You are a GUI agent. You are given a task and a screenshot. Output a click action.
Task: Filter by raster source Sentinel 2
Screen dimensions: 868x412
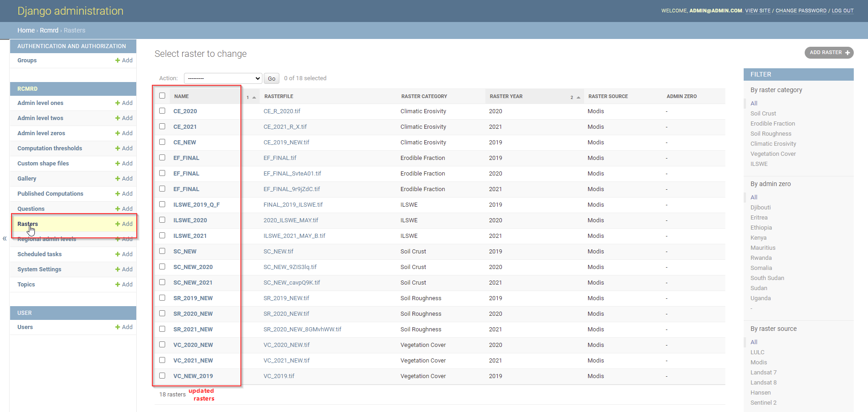[763, 403]
